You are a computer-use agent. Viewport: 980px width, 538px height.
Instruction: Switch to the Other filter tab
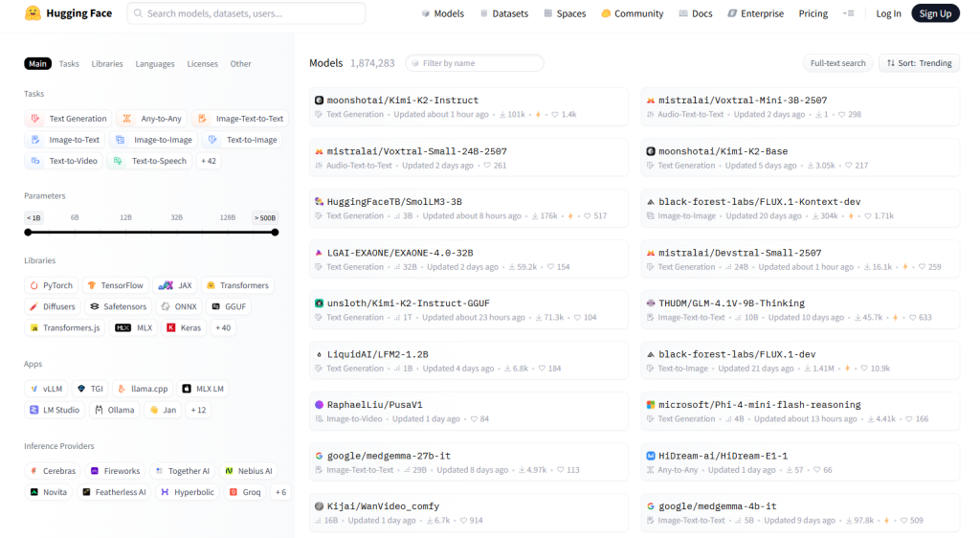coord(240,64)
